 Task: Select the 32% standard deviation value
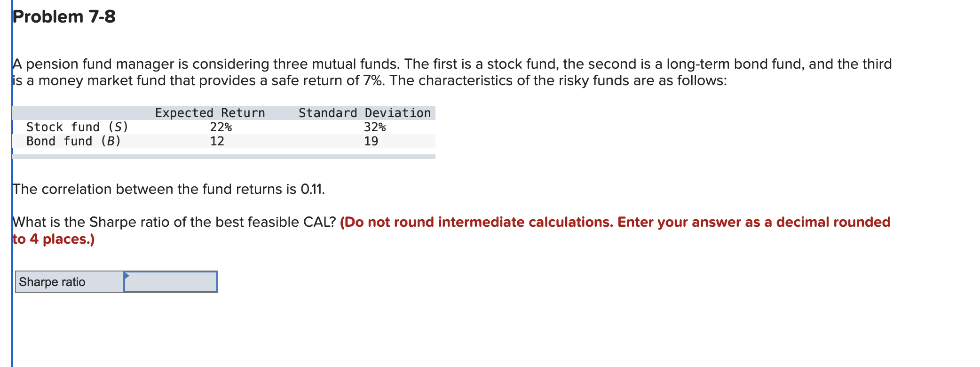374,127
